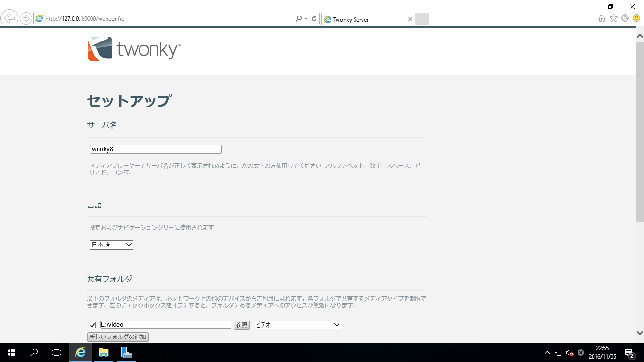Click the 設定およびナビゲーションツリーに使用されます text
The image size is (644, 362).
[x=152, y=227]
